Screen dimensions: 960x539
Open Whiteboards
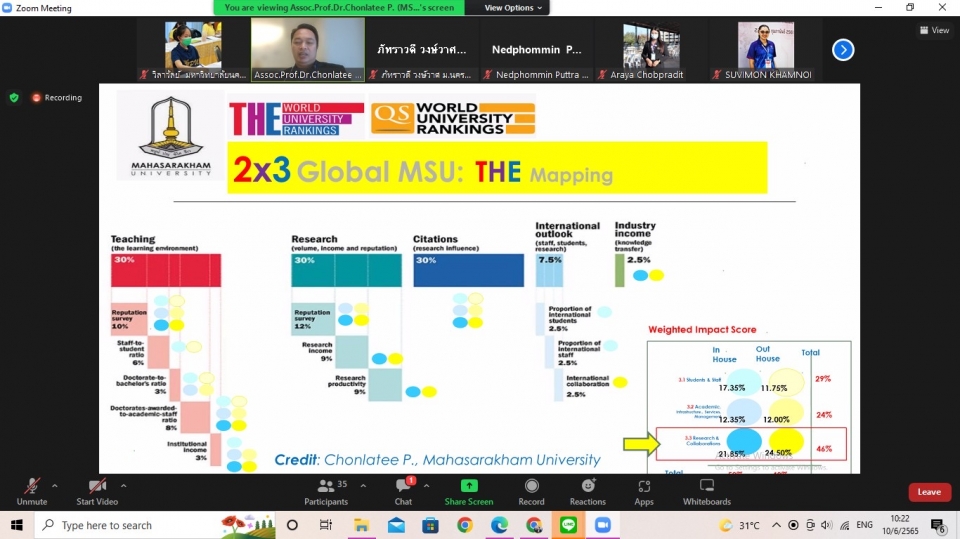[707, 492]
